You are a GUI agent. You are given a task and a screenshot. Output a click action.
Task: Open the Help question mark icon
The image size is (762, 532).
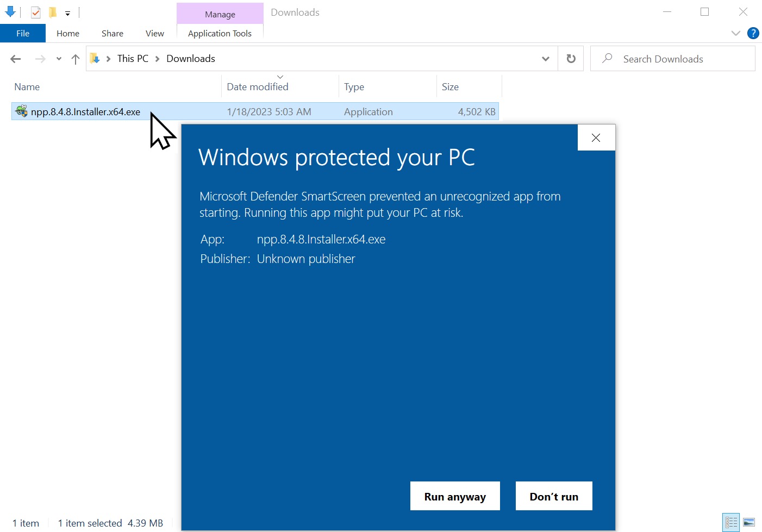point(753,33)
